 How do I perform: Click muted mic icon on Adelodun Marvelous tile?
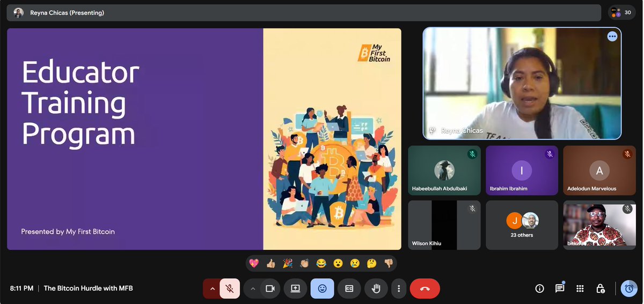click(x=627, y=154)
